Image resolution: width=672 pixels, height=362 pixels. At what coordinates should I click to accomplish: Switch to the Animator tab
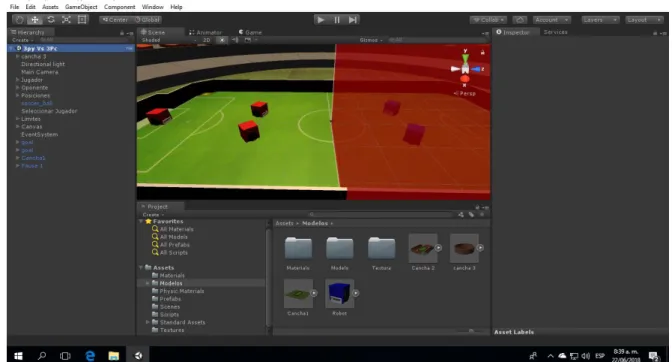pos(205,32)
